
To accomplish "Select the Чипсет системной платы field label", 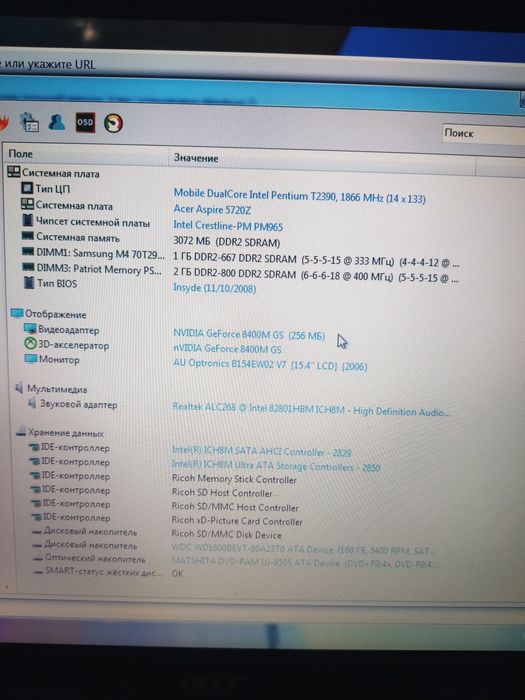I will pos(93,222).
